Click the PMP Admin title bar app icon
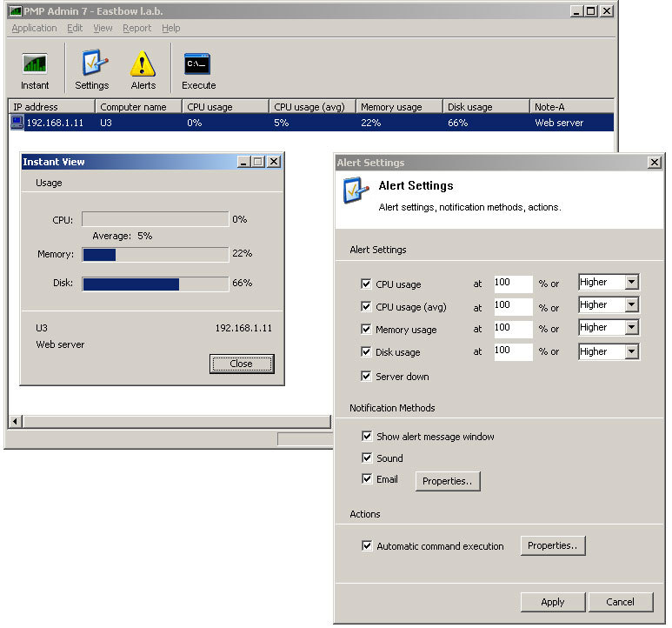Image resolution: width=672 pixels, height=628 pixels. point(16,11)
